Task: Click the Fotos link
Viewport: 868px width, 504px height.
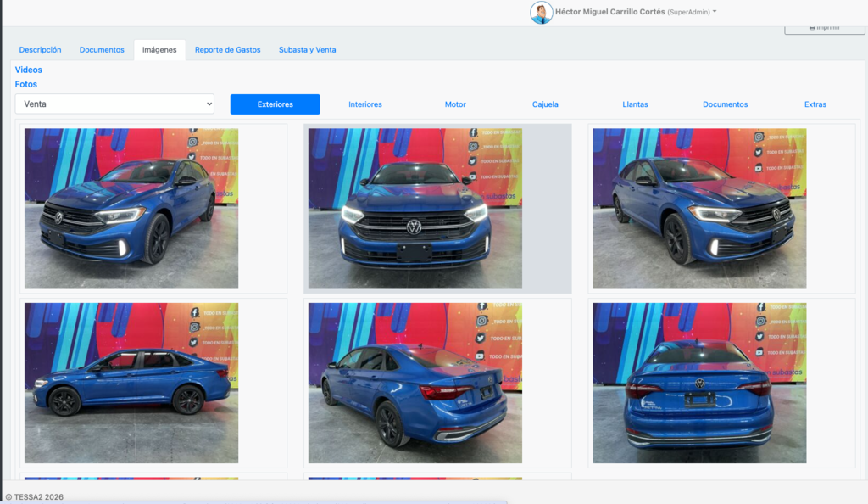Action: (x=26, y=84)
